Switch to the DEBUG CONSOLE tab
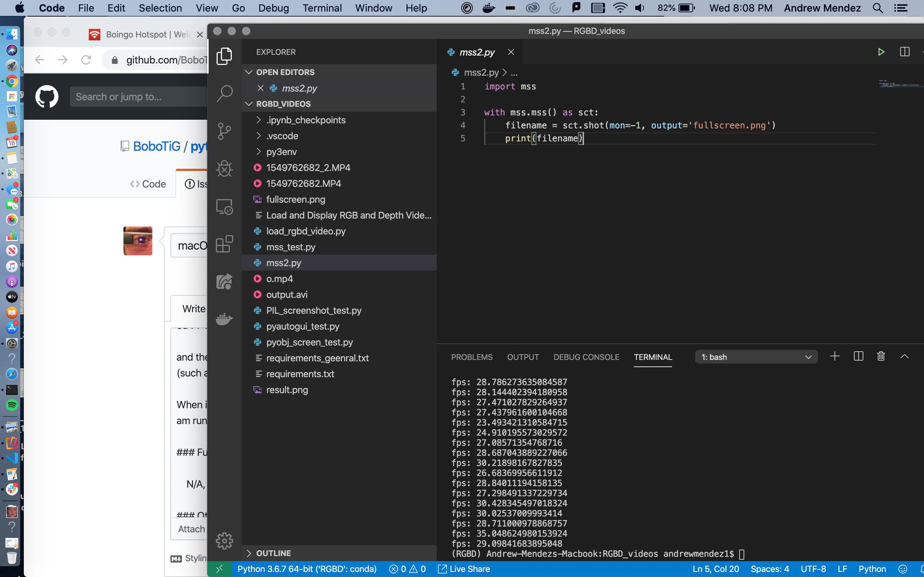Screen dimensions: 924x577 coord(586,357)
